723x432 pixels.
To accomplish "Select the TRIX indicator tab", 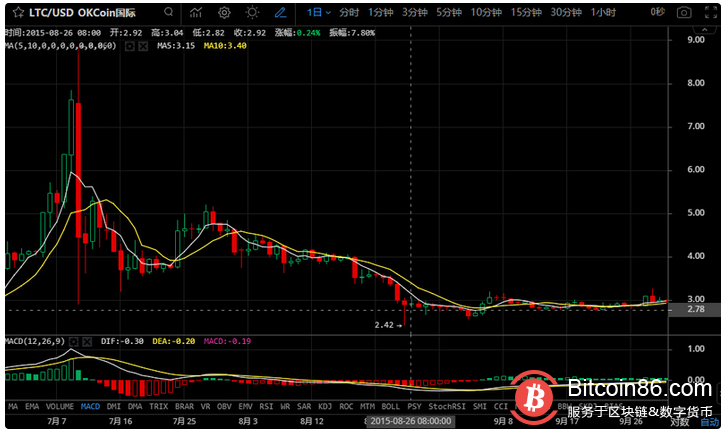I will coord(159,407).
